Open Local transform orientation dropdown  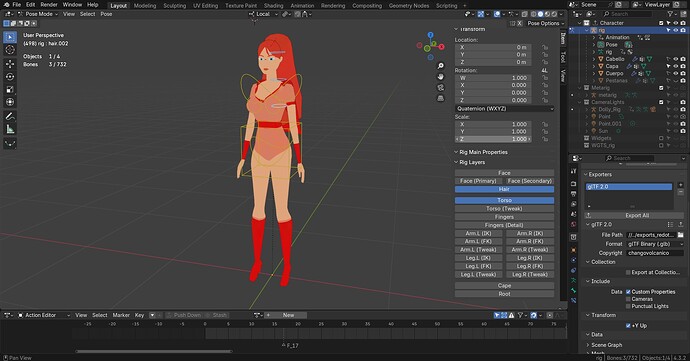pyautogui.click(x=263, y=14)
